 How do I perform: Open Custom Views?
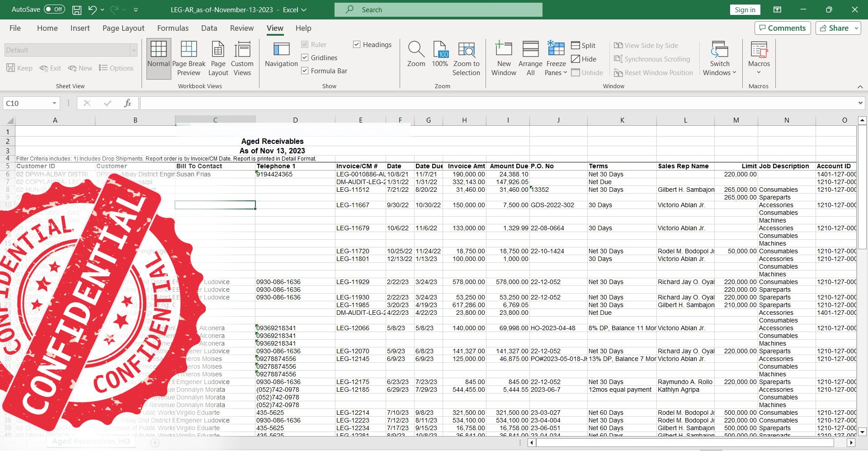242,59
